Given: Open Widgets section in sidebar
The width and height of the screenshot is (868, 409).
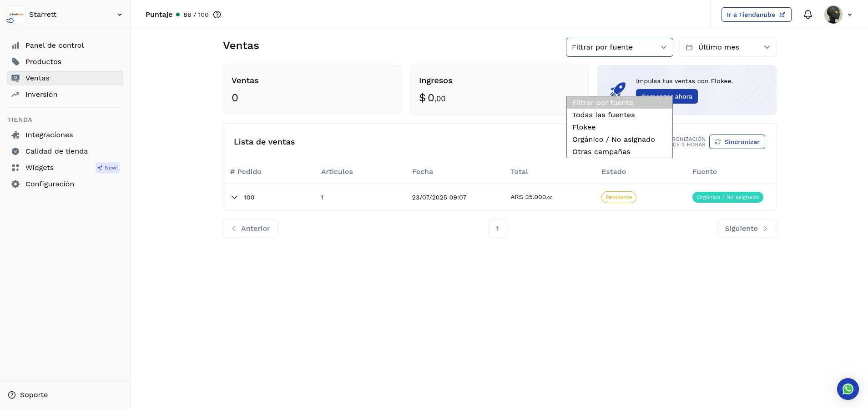Looking at the screenshot, I should coord(40,168).
